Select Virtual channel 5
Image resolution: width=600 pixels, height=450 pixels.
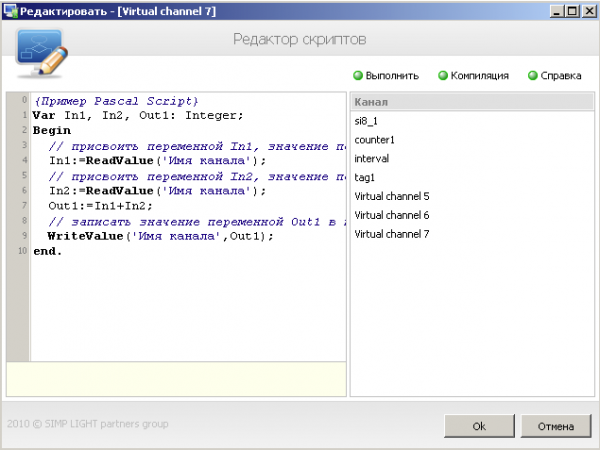click(392, 196)
